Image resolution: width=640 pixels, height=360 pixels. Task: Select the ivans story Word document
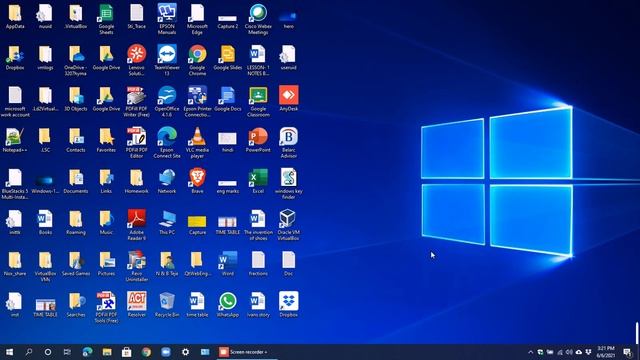(x=258, y=304)
